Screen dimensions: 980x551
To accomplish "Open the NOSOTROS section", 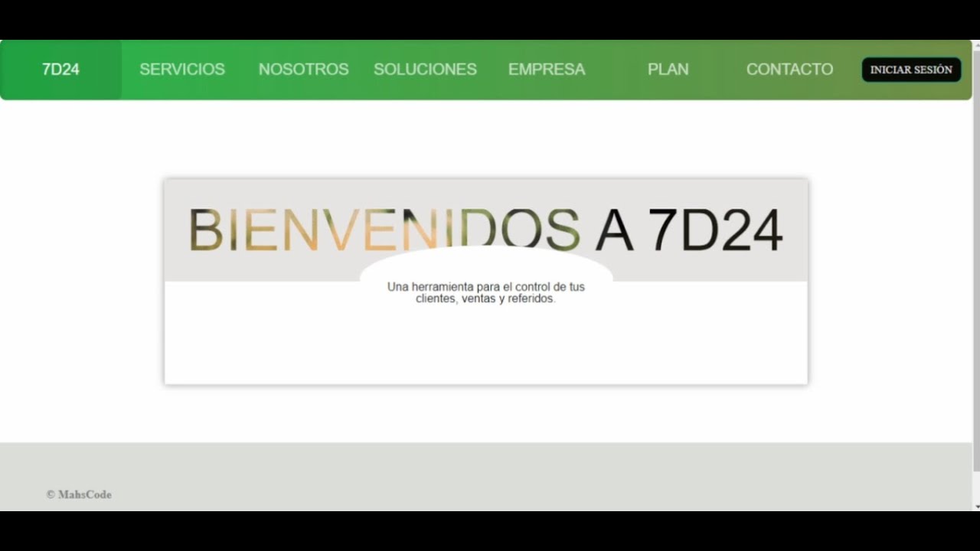I will tap(303, 70).
